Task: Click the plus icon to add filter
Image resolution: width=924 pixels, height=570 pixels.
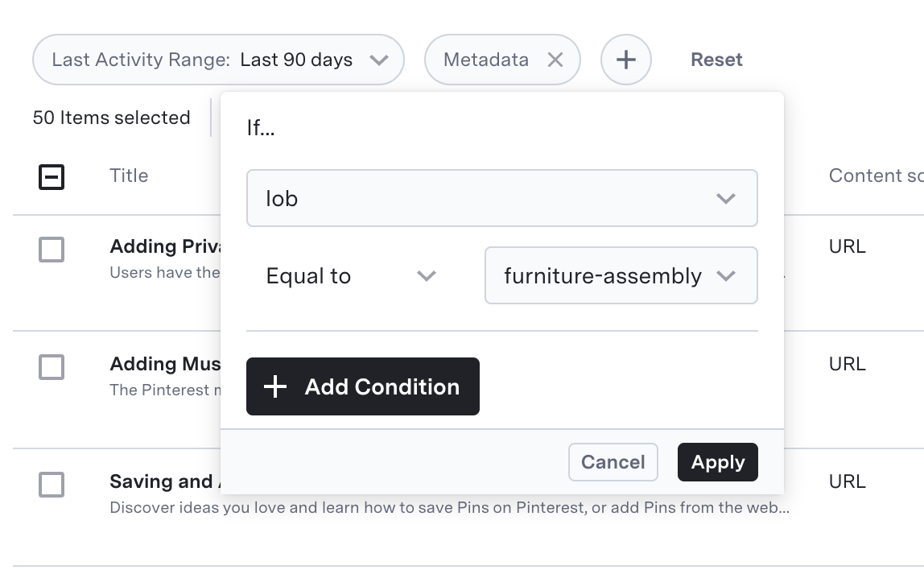Action: click(x=625, y=60)
